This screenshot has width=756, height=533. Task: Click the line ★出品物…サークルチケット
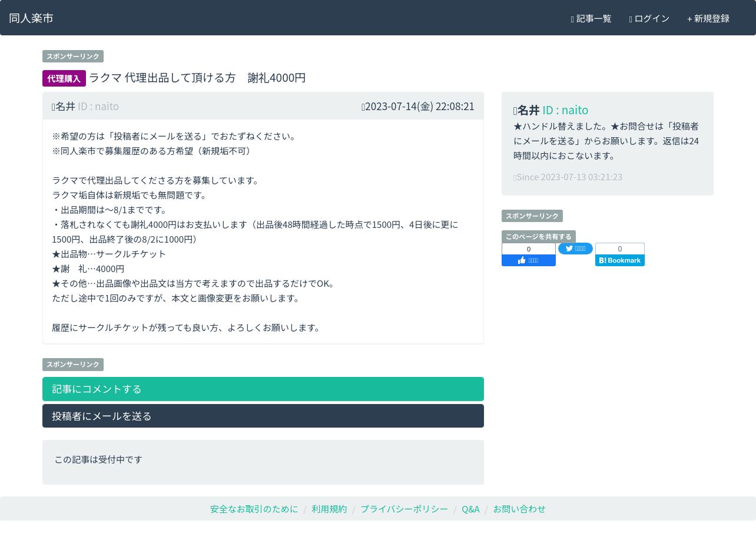click(109, 254)
